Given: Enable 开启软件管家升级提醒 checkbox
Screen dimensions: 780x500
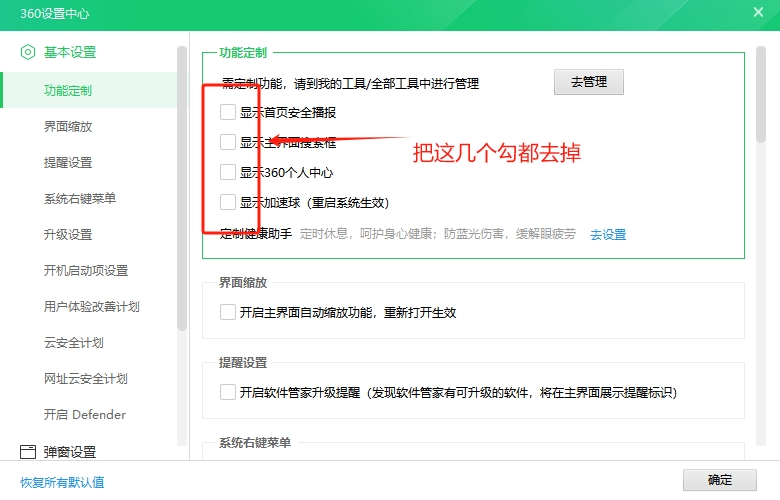Looking at the screenshot, I should click(x=228, y=393).
